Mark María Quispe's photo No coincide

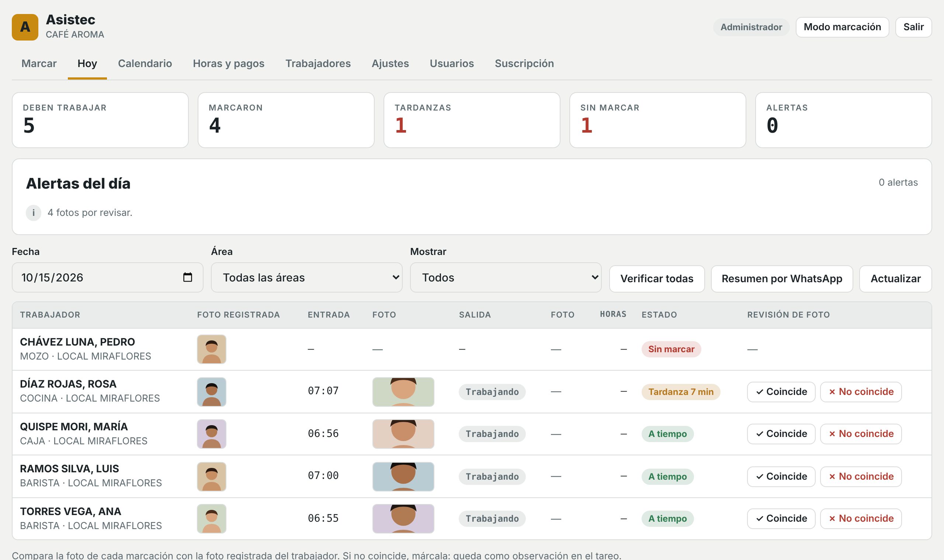861,434
